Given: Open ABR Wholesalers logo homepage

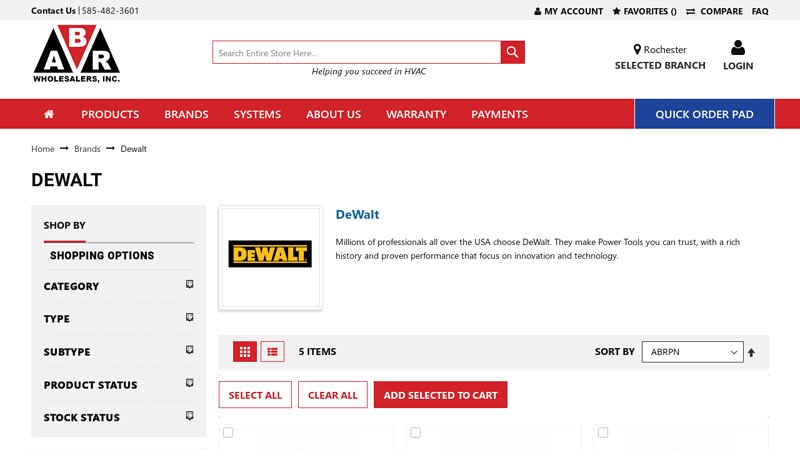Looking at the screenshot, I should pos(77,54).
